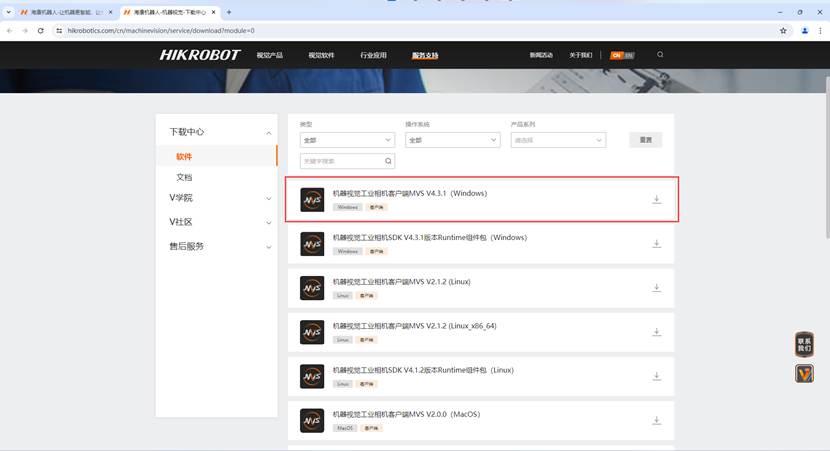The width and height of the screenshot is (830, 451).
Task: Open SDK V4.3.1版本Runtime组件包 (Windows) link
Action: (430, 238)
